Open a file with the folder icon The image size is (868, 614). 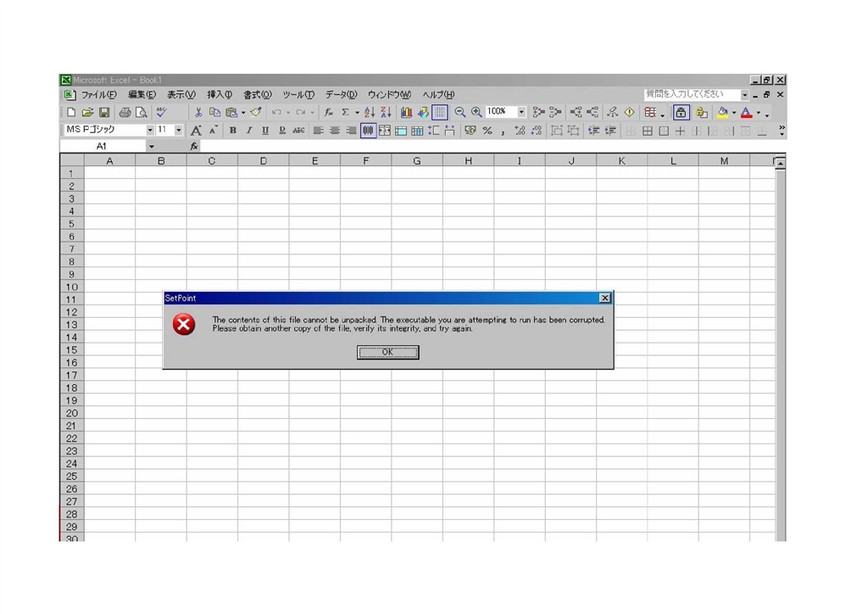coord(87,113)
